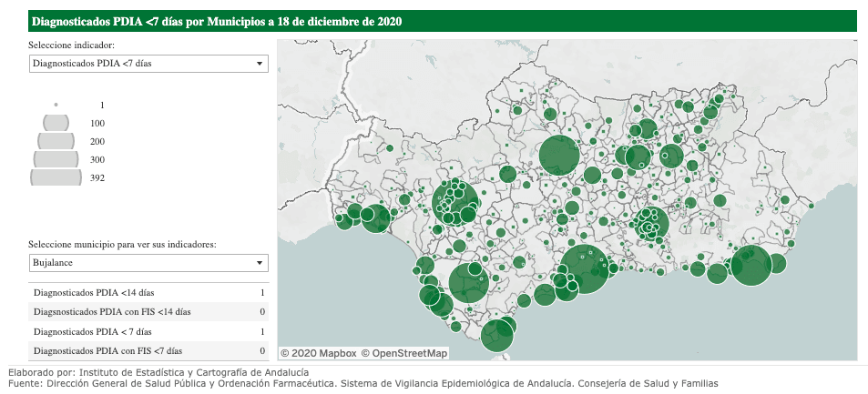This screenshot has width=868, height=394.
Task: Click the legend symbol for value 300
Action: [x=56, y=159]
